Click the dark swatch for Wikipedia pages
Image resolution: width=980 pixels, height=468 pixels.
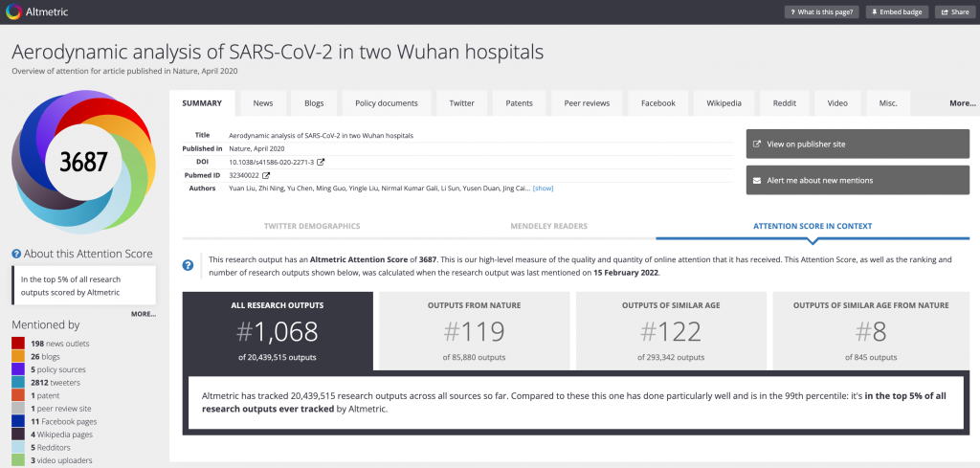click(18, 435)
